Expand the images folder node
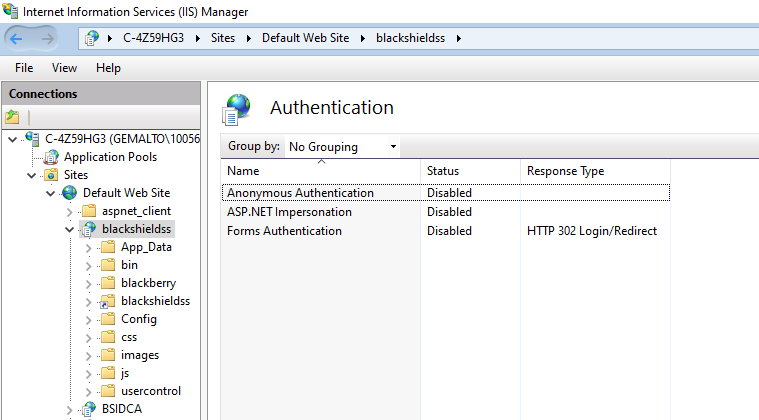 pyautogui.click(x=89, y=356)
